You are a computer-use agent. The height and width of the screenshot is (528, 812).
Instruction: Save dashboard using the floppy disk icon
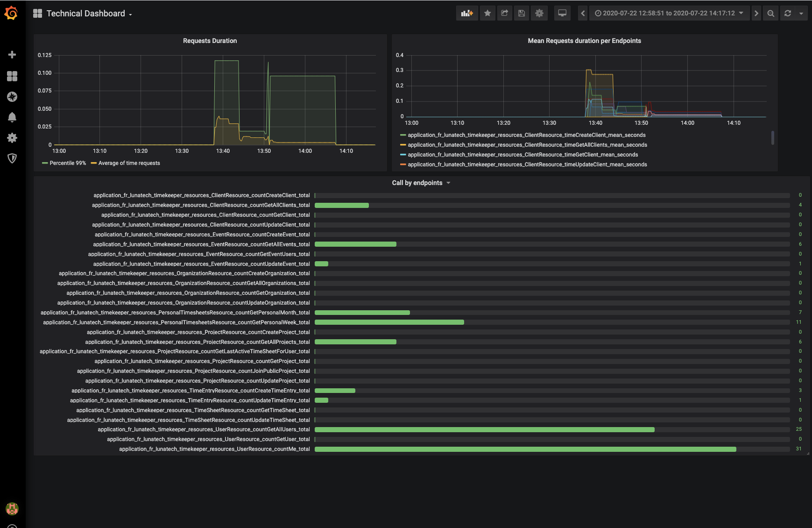(x=522, y=13)
